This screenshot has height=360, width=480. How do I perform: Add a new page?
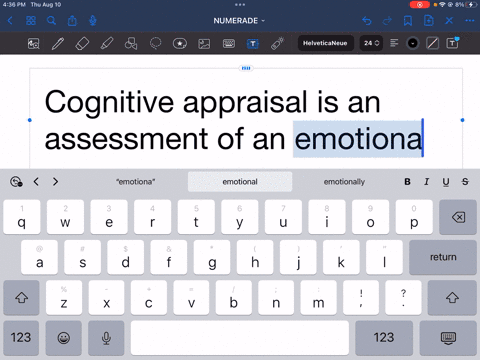[x=428, y=21]
